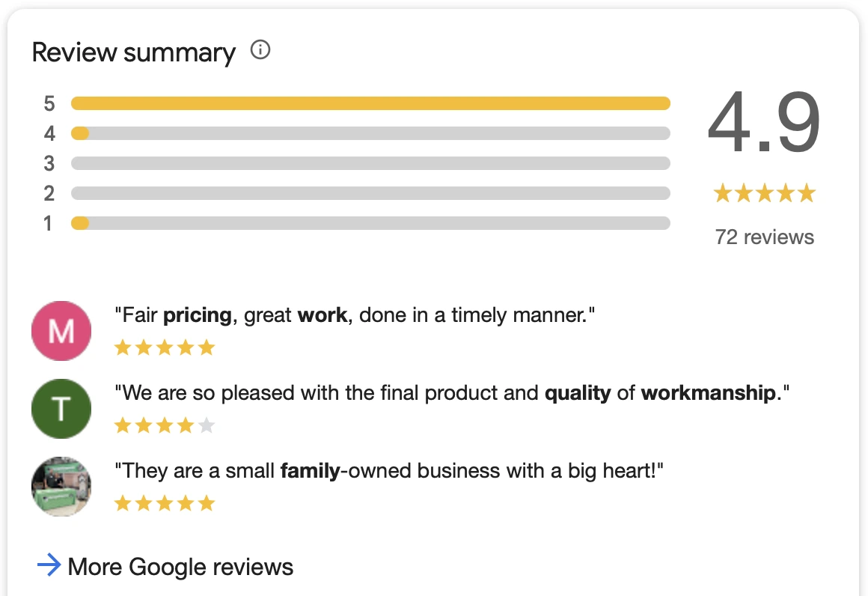Click the four-star rating under workmanship review
Viewport: 868px width, 596px height.
click(x=165, y=425)
